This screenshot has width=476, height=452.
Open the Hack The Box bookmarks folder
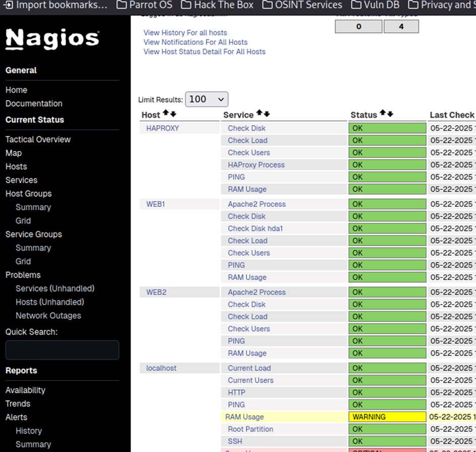point(218,5)
